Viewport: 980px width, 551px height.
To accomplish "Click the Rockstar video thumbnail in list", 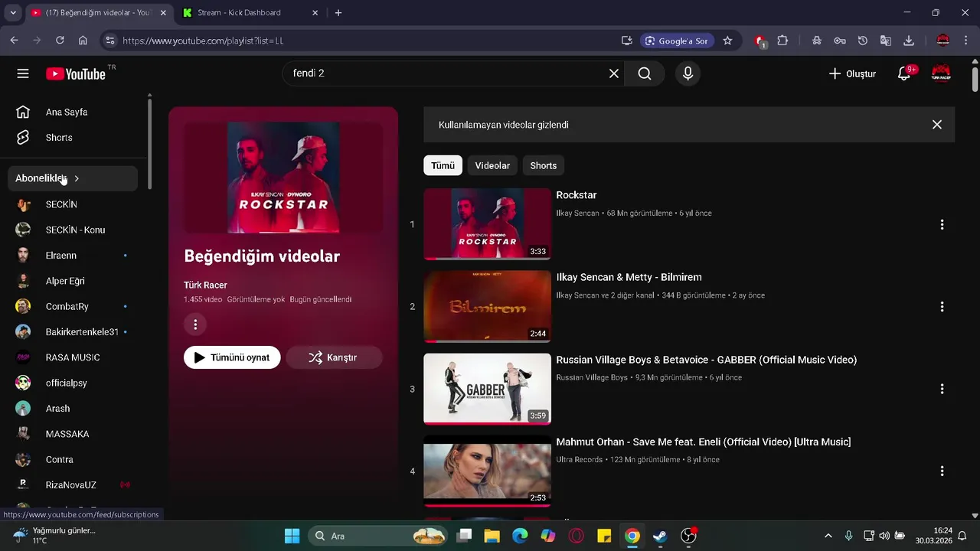I will 487,224.
